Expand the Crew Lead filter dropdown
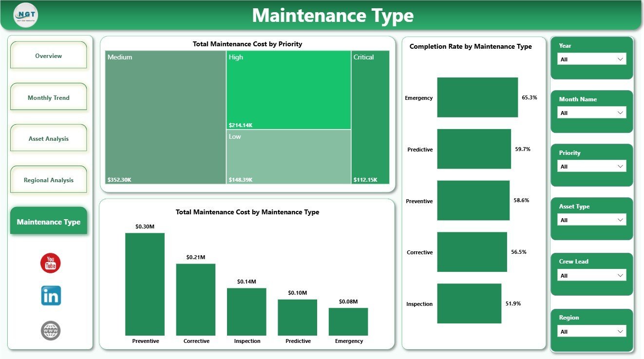644x359 pixels. (591, 275)
